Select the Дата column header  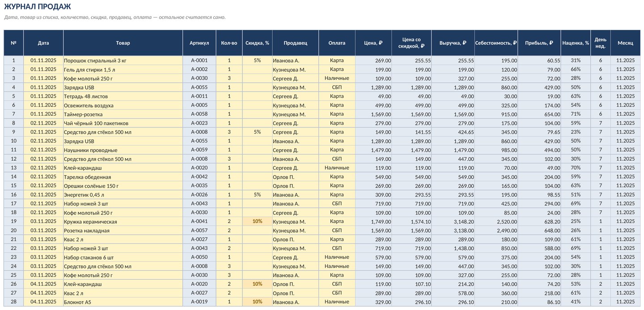(x=43, y=43)
